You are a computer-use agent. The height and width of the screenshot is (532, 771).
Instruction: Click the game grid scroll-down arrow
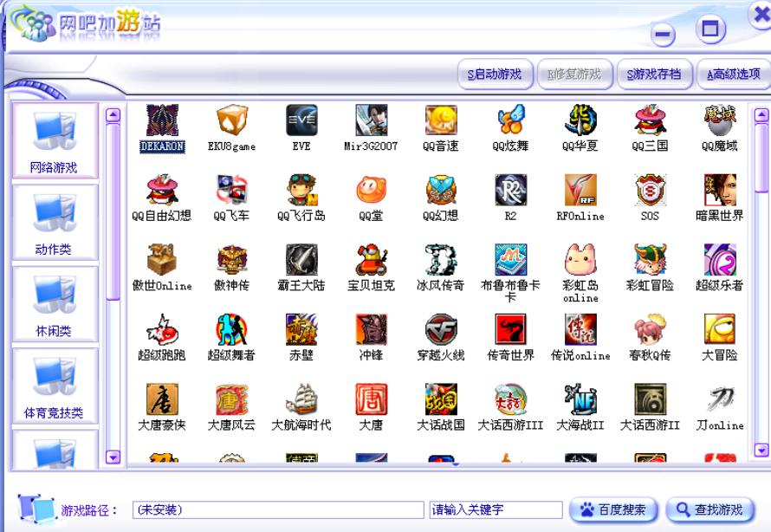[x=761, y=450]
